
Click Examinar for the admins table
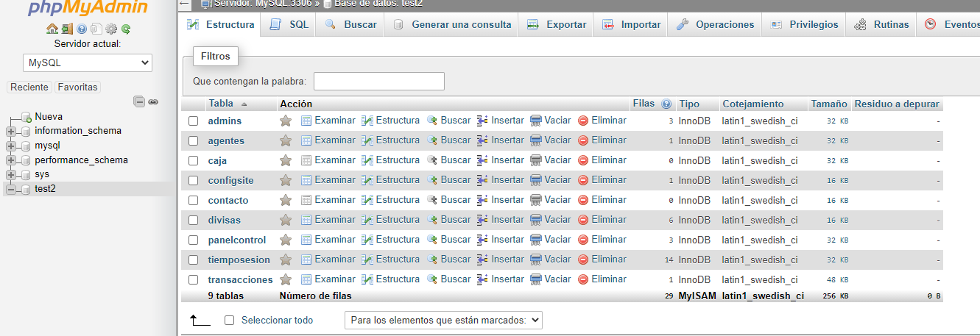pos(328,120)
